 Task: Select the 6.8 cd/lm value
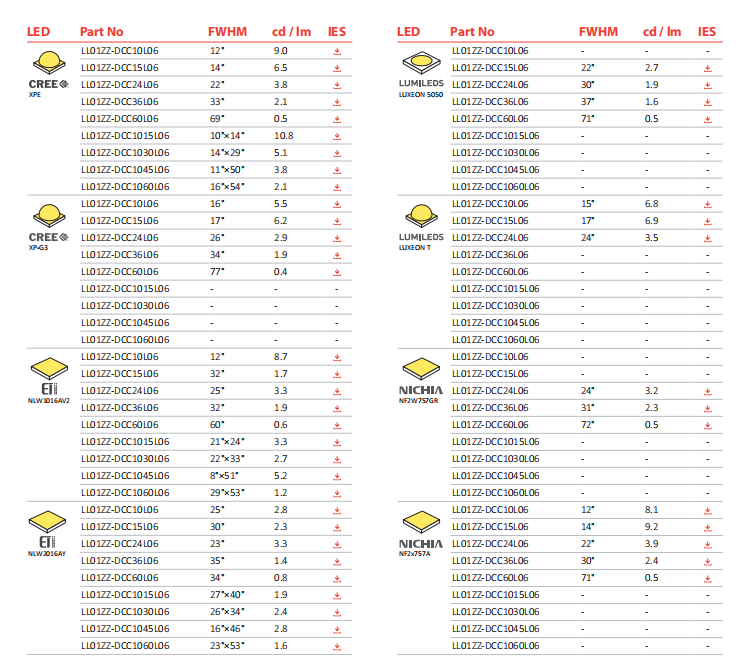651,204
